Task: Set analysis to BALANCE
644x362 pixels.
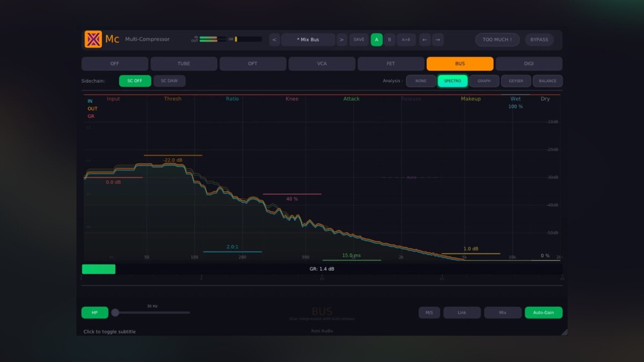Action: coord(548,81)
